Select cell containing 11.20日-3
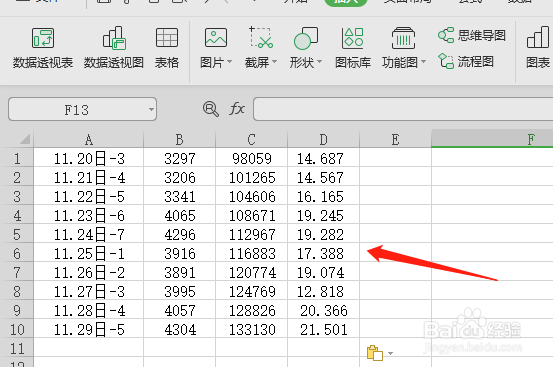 tap(89, 159)
